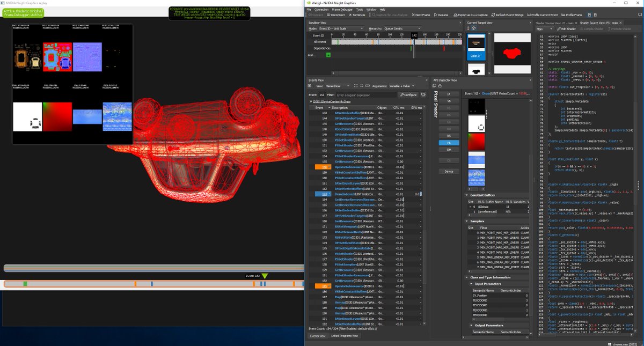
Task: Click $Globals constant buffer row
Action: pyautogui.click(x=497, y=207)
